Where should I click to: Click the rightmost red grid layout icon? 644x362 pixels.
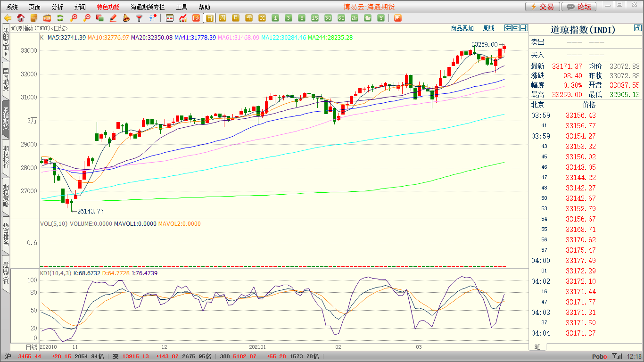[x=398, y=18]
